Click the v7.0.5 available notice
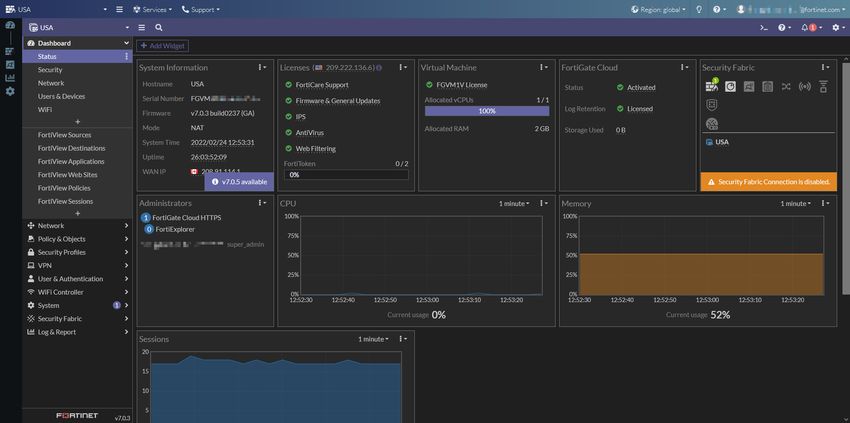Screen dimensions: 850x423 tap(239, 182)
